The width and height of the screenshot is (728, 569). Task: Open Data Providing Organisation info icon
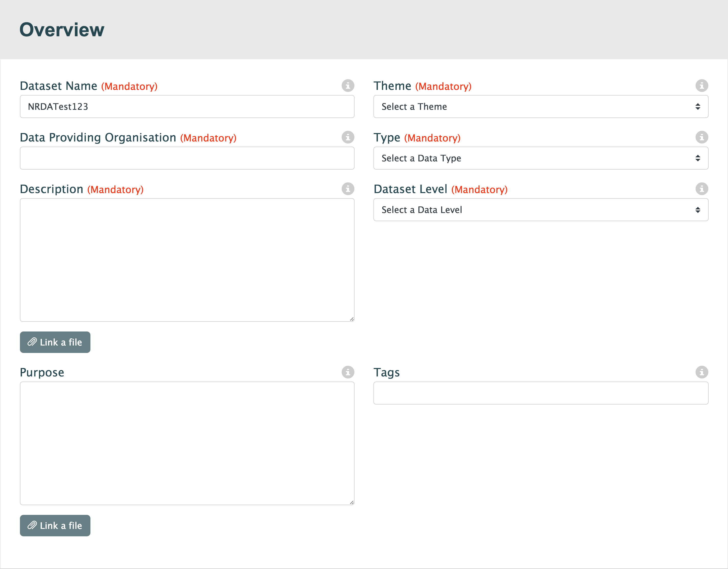pos(348,137)
